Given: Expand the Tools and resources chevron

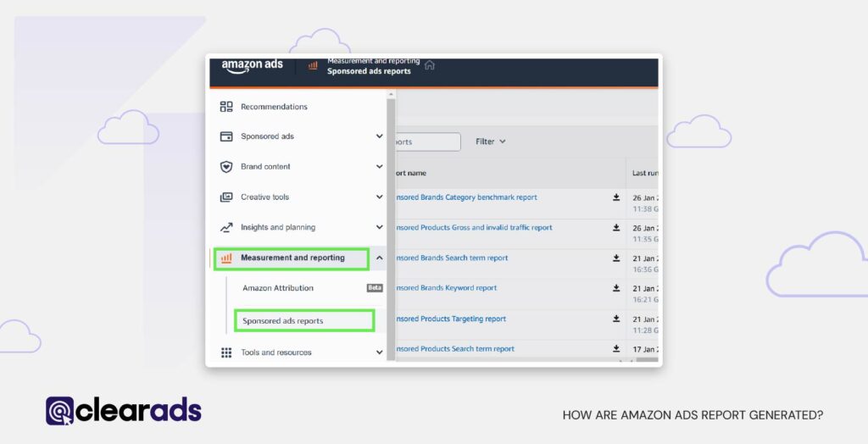Looking at the screenshot, I should click(379, 352).
